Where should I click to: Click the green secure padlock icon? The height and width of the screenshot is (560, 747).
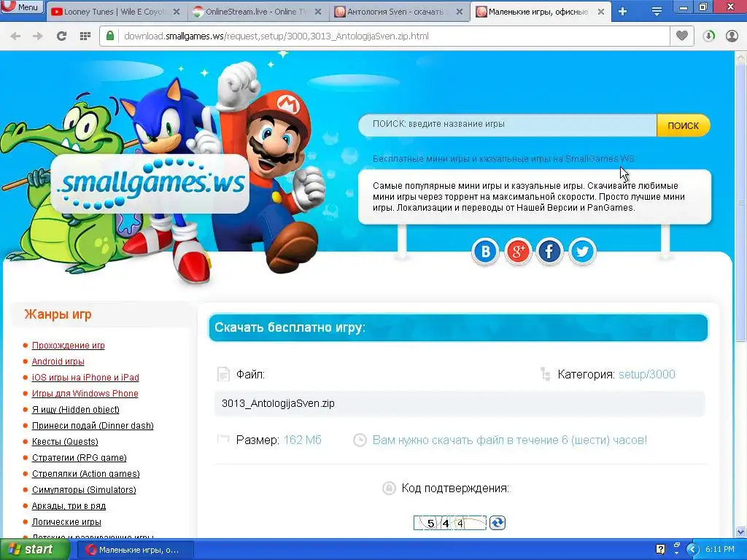[110, 36]
